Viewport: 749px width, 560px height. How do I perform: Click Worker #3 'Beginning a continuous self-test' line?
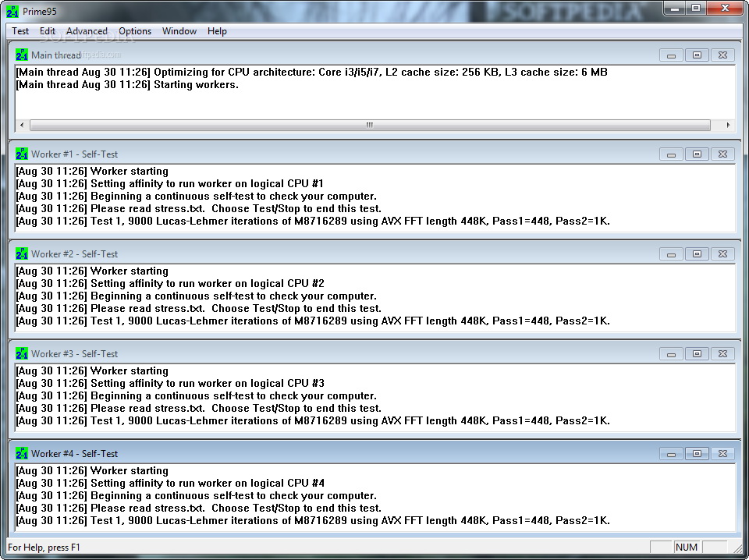(x=197, y=395)
